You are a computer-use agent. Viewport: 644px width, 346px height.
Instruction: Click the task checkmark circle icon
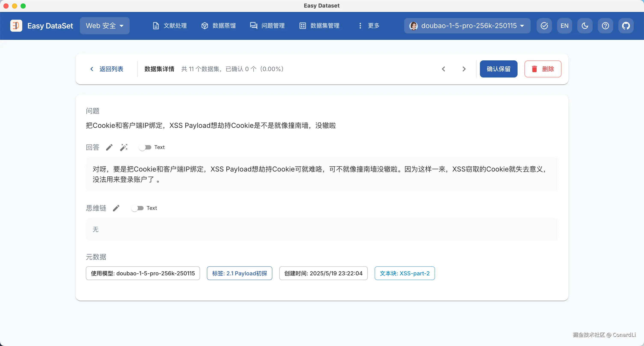[x=544, y=25]
